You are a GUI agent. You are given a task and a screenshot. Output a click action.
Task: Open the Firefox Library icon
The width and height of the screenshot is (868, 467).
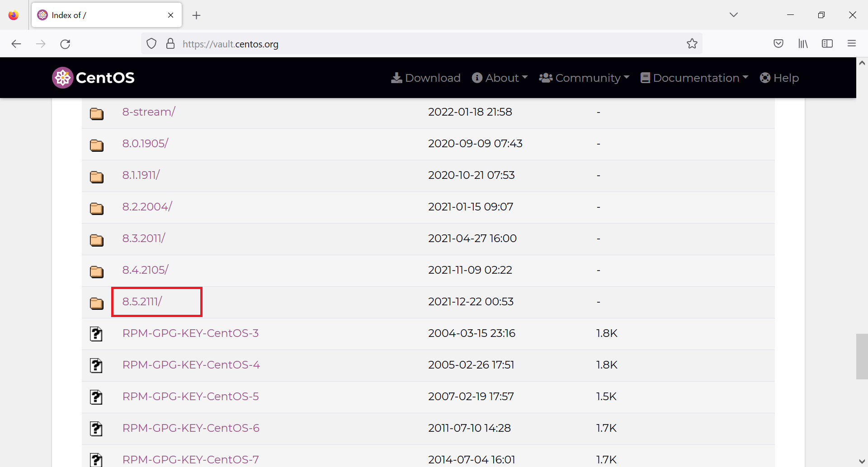803,43
